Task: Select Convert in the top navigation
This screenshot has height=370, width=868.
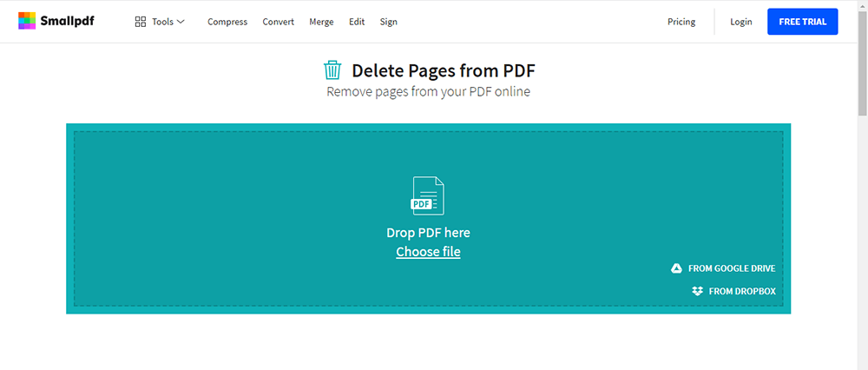Action: tap(279, 22)
